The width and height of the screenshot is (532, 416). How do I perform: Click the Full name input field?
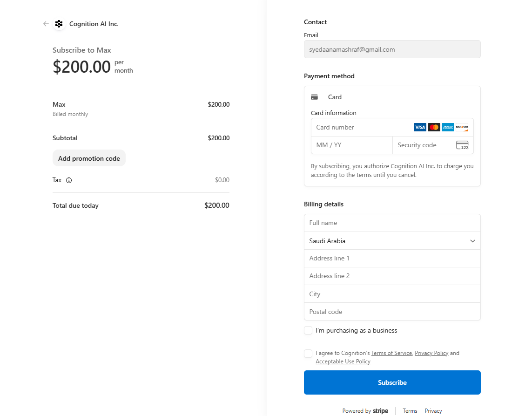(392, 223)
